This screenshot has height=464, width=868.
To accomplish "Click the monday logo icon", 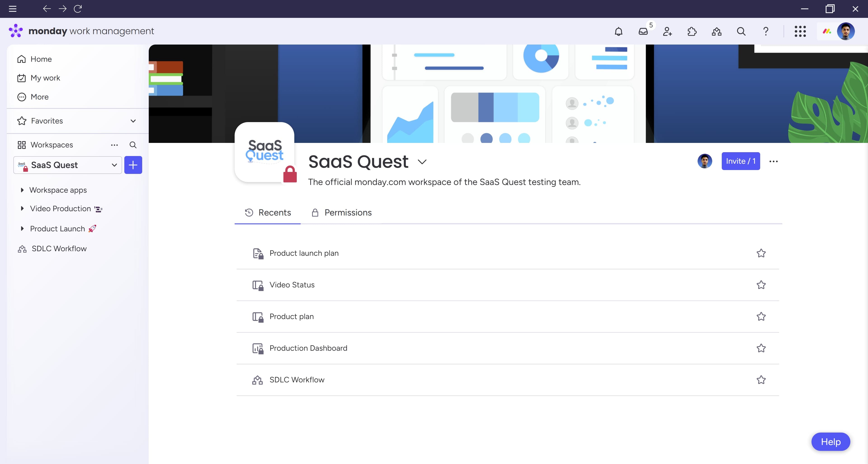I will pyautogui.click(x=16, y=31).
